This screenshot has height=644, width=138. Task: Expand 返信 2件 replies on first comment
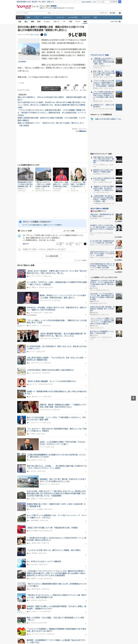pos(26,244)
